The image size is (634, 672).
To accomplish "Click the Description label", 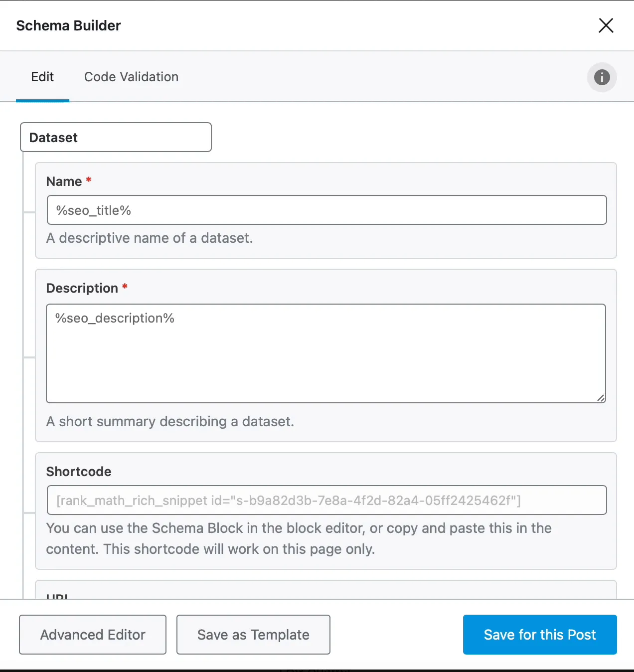I will point(81,288).
